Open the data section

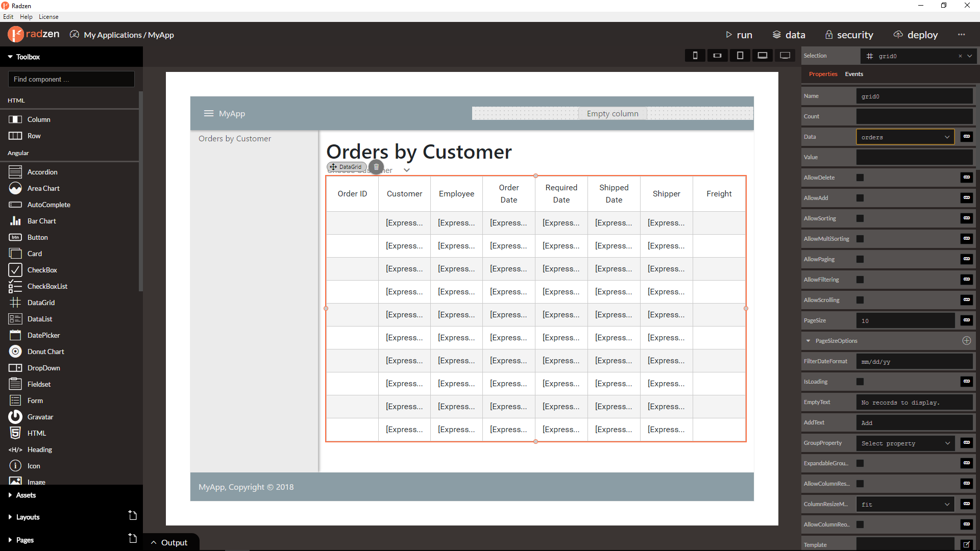[x=789, y=35]
